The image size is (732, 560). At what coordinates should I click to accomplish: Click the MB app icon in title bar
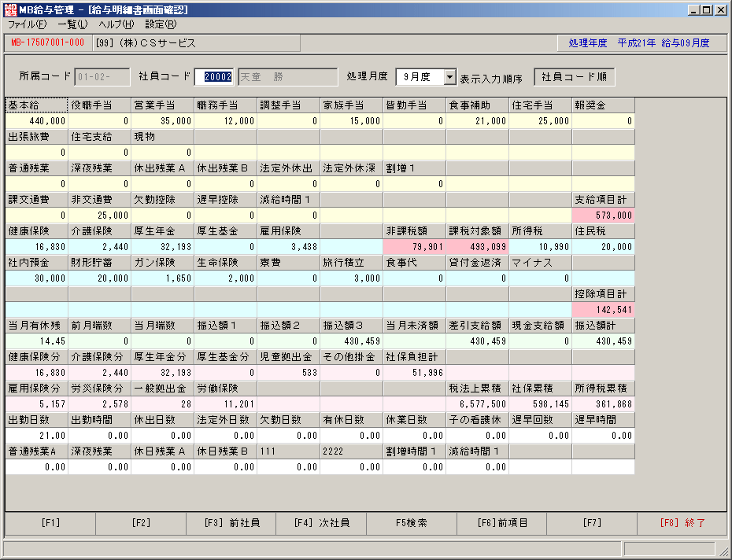point(10,9)
